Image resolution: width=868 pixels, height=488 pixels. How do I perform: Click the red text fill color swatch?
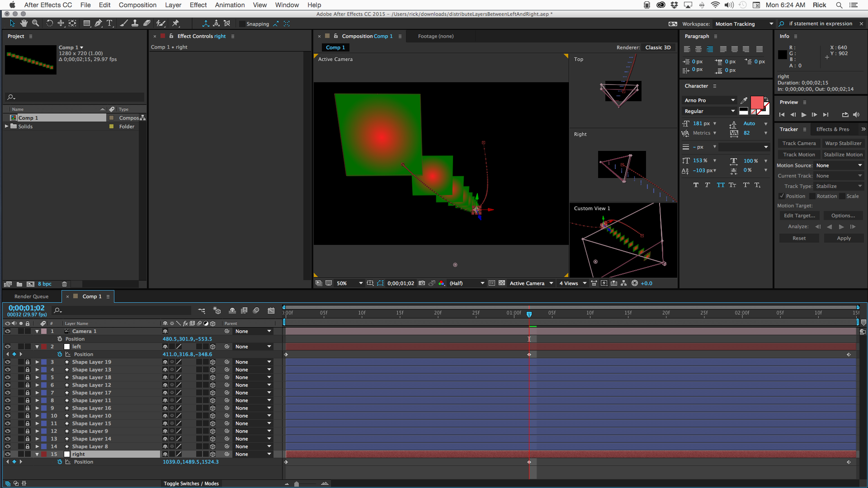[x=757, y=103]
